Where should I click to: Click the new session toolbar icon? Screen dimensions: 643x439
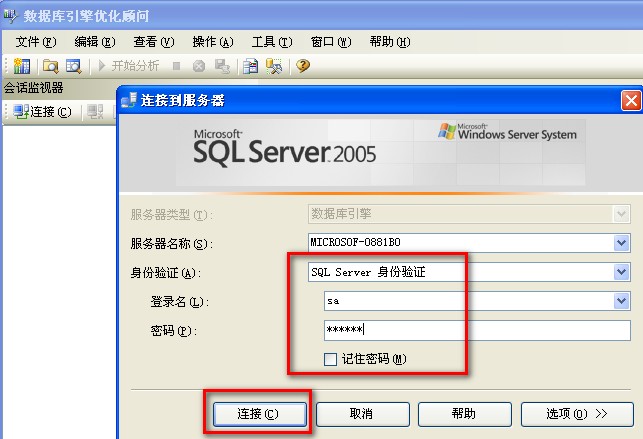22,66
